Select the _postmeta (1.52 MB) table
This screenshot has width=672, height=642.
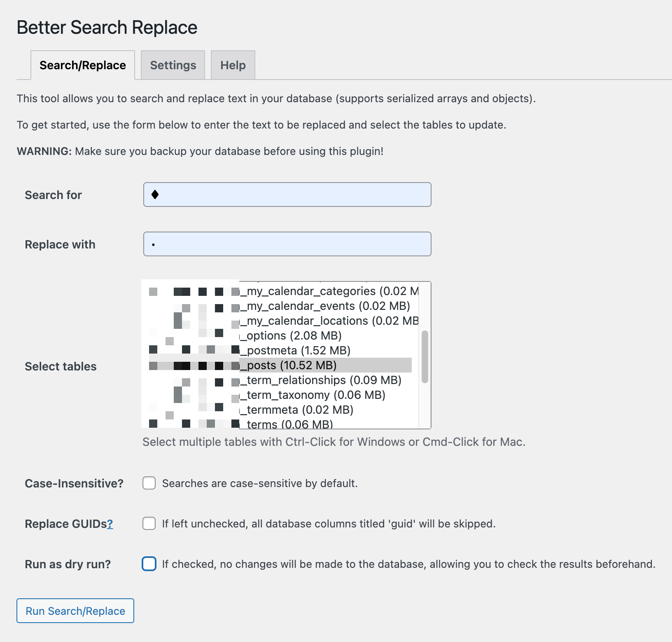tap(280, 350)
